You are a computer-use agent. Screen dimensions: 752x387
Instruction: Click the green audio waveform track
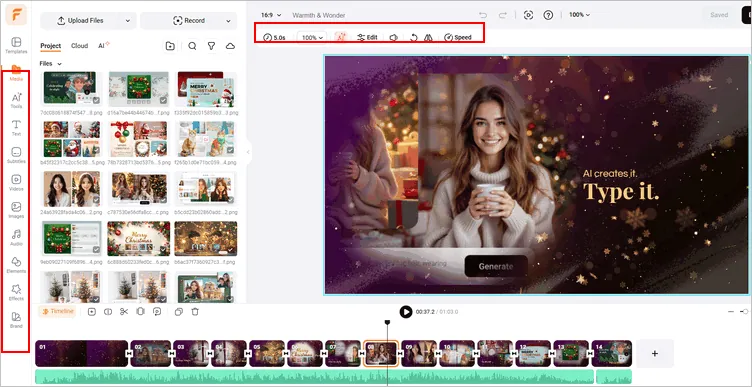(314, 376)
